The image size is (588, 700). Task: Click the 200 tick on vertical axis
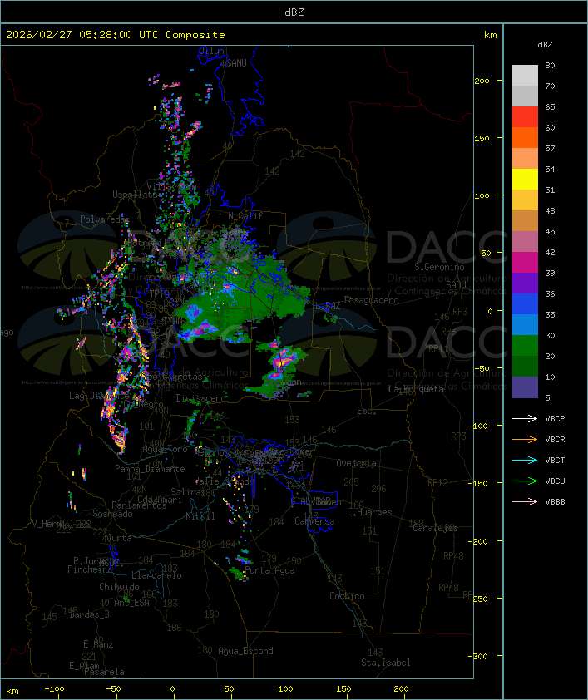coord(482,81)
